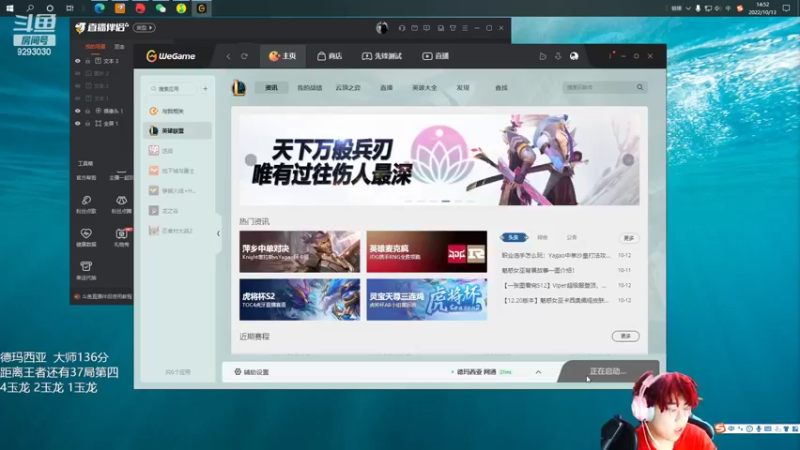Image resolution: width=800 pixels, height=450 pixels.
Task: Open the 发现 tab
Action: (x=463, y=88)
